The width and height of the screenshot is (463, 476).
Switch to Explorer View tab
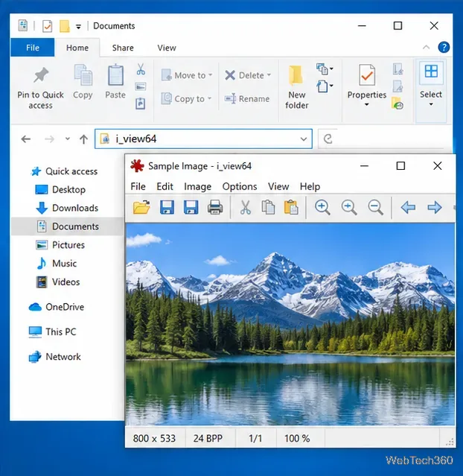(x=167, y=48)
